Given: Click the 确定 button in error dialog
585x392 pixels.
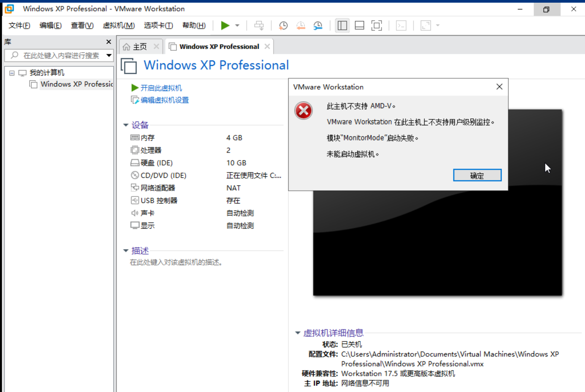Looking at the screenshot, I should pos(477,175).
